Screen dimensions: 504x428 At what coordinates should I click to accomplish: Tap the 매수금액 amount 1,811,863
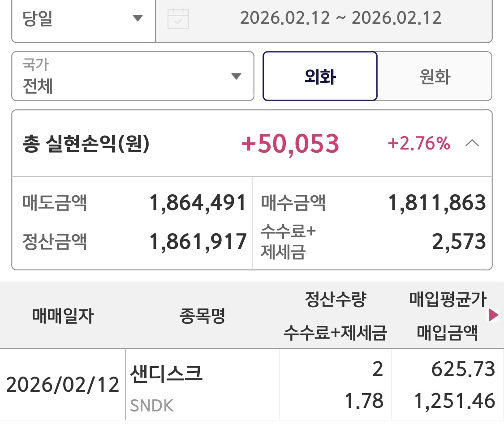[x=437, y=203]
